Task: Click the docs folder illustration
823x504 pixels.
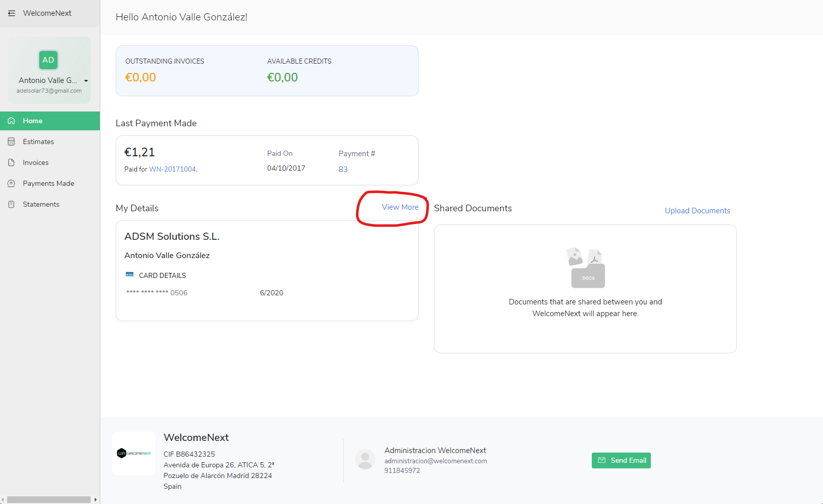Action: click(586, 268)
